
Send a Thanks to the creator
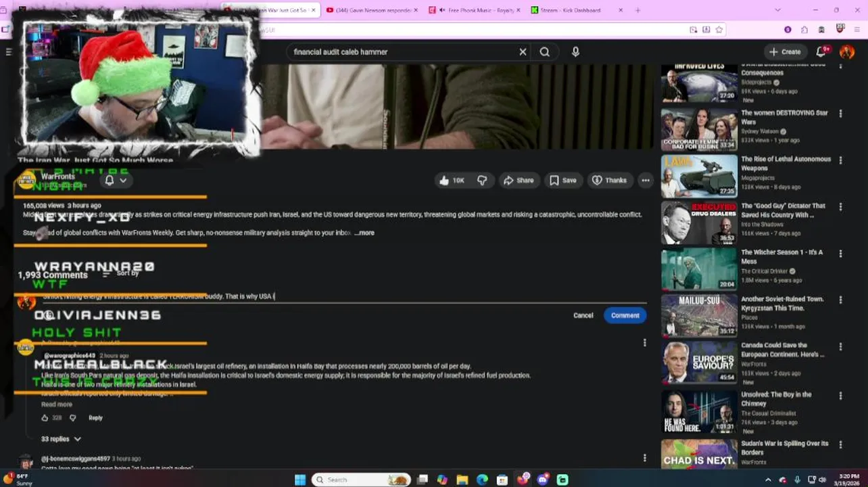point(609,181)
